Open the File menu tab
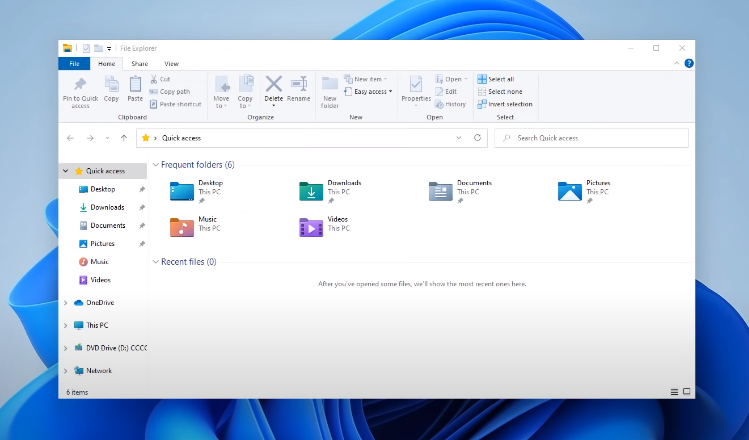Image resolution: width=749 pixels, height=440 pixels. tap(74, 64)
